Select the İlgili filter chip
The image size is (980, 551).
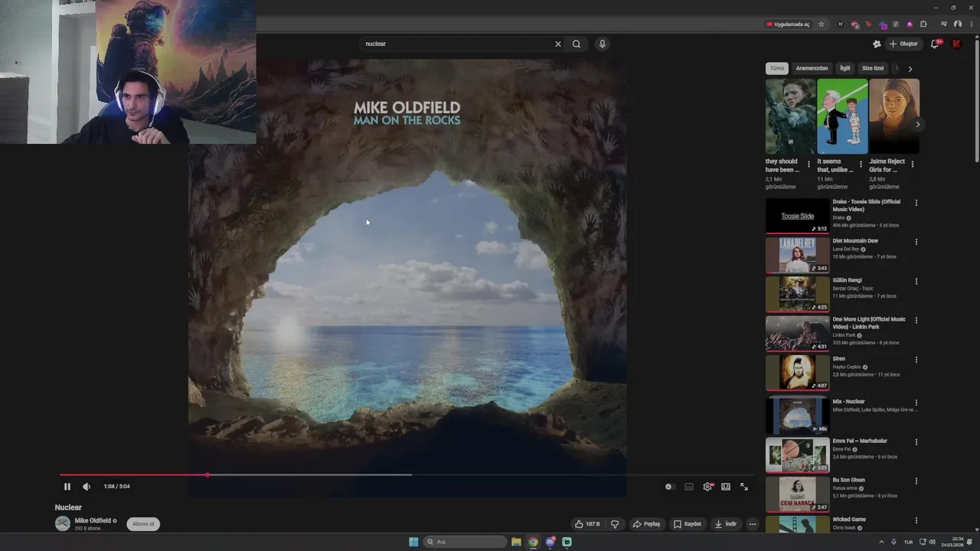845,68
